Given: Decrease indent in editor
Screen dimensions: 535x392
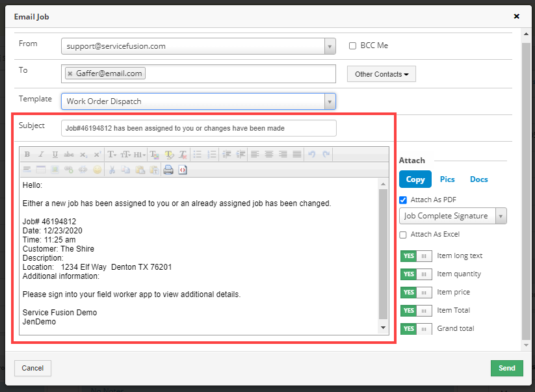Looking at the screenshot, I should point(227,154).
